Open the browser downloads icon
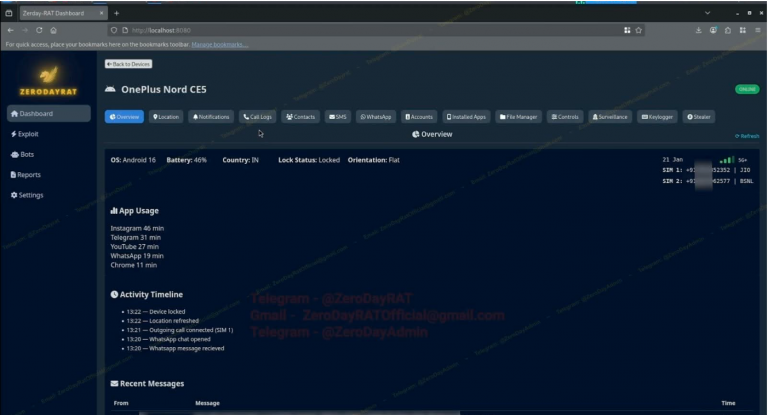The height and width of the screenshot is (415, 768). tap(698, 30)
